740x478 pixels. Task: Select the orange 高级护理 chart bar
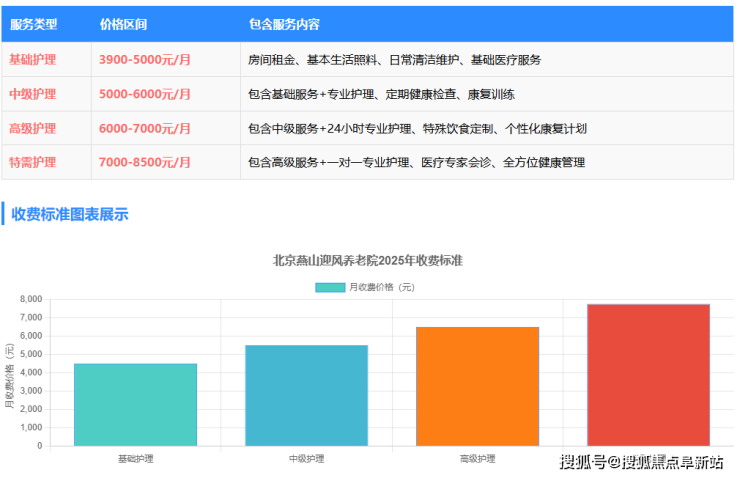(477, 386)
